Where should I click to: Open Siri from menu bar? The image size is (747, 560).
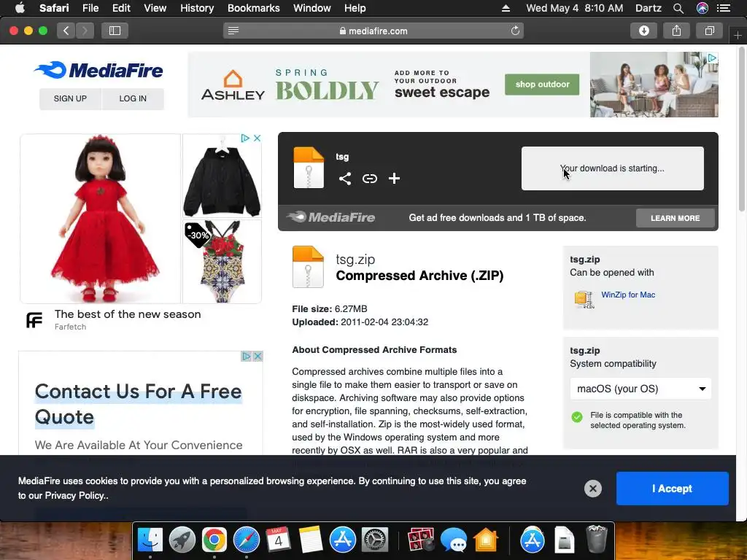(x=703, y=8)
